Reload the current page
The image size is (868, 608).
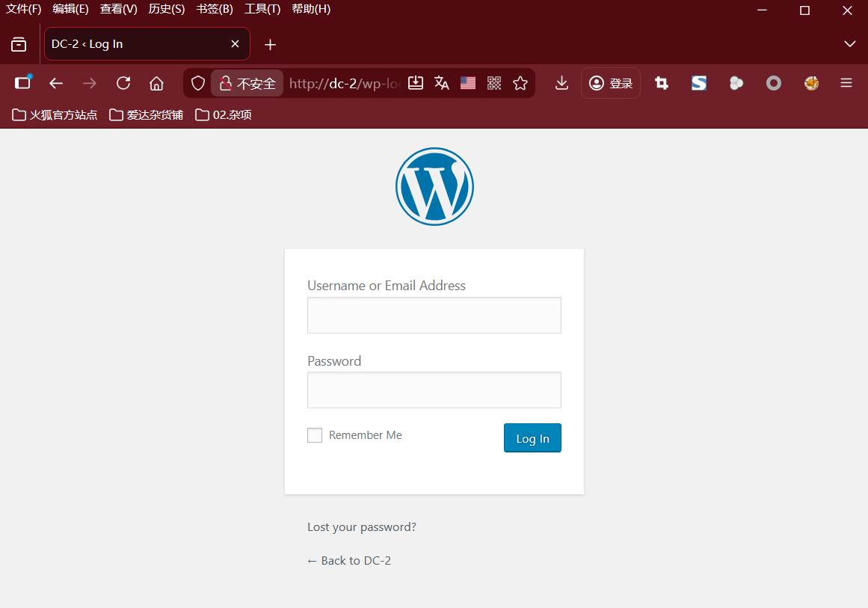123,83
